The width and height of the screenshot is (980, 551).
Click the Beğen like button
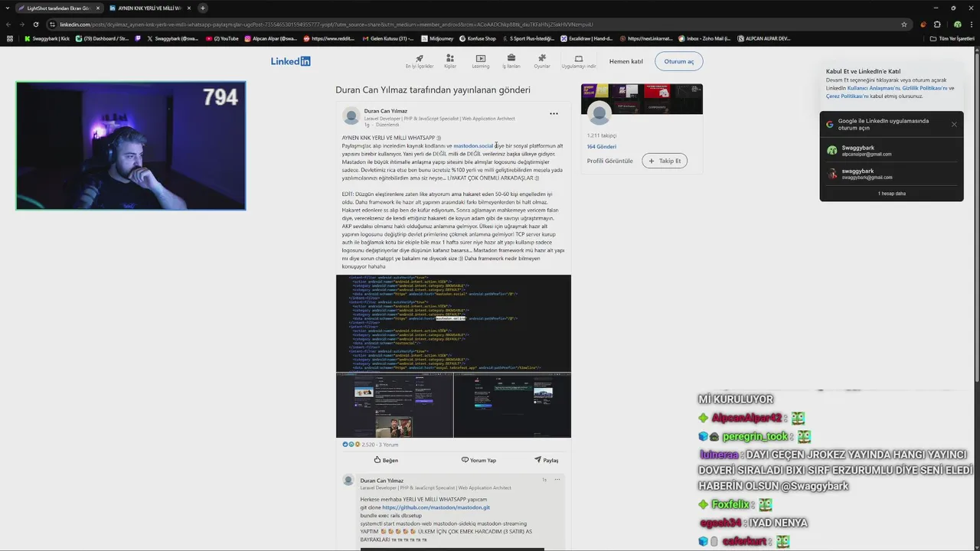click(386, 460)
